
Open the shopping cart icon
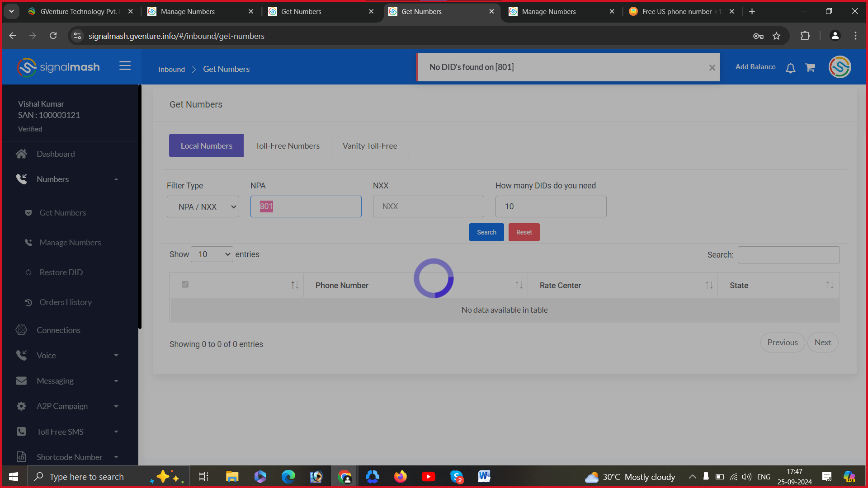(810, 68)
